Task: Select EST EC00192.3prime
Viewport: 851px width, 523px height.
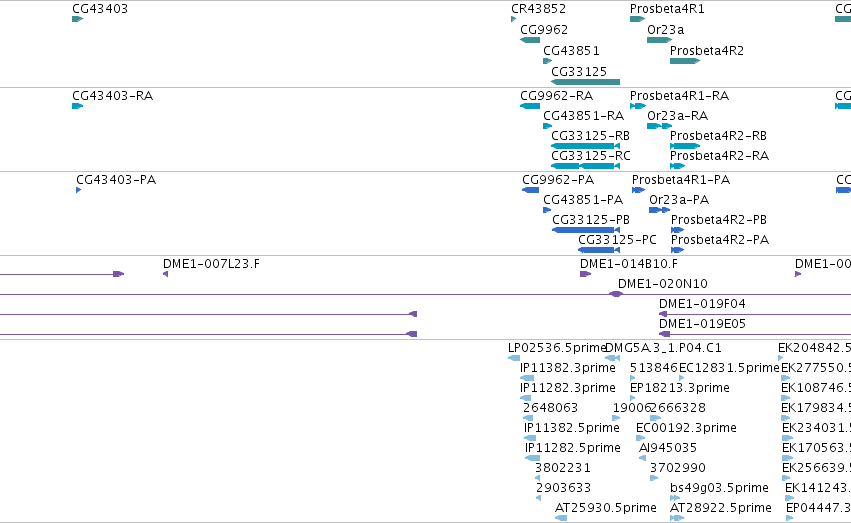Action: [x=686, y=429]
